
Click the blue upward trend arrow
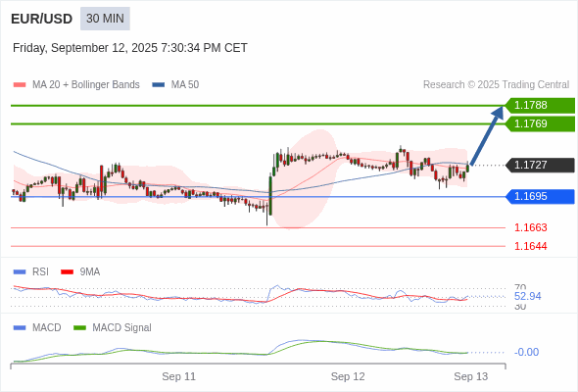487,135
